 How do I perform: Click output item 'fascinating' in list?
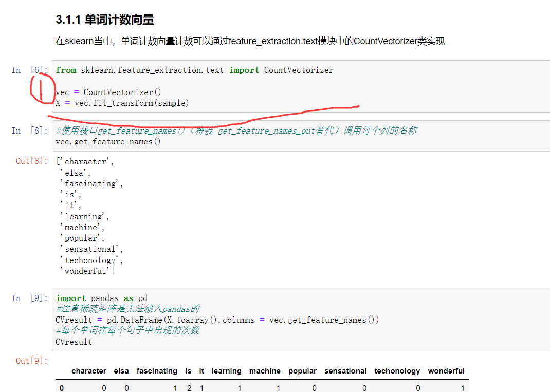pos(91,184)
